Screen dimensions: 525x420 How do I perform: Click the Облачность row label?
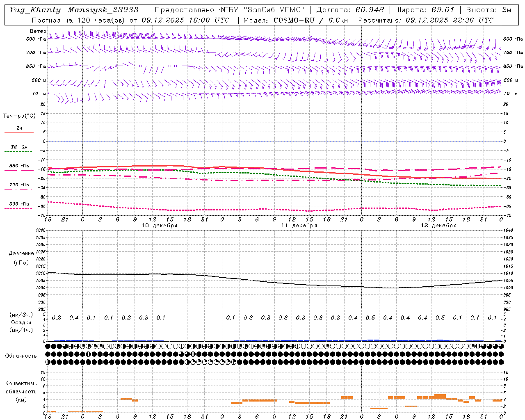pos(21,356)
